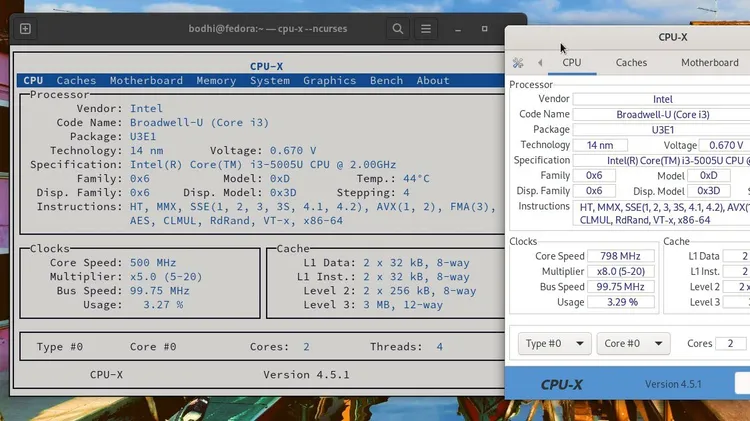Image resolution: width=750 pixels, height=421 pixels.
Task: Open Motherboard tab in CPU-X GUI window
Action: click(709, 63)
